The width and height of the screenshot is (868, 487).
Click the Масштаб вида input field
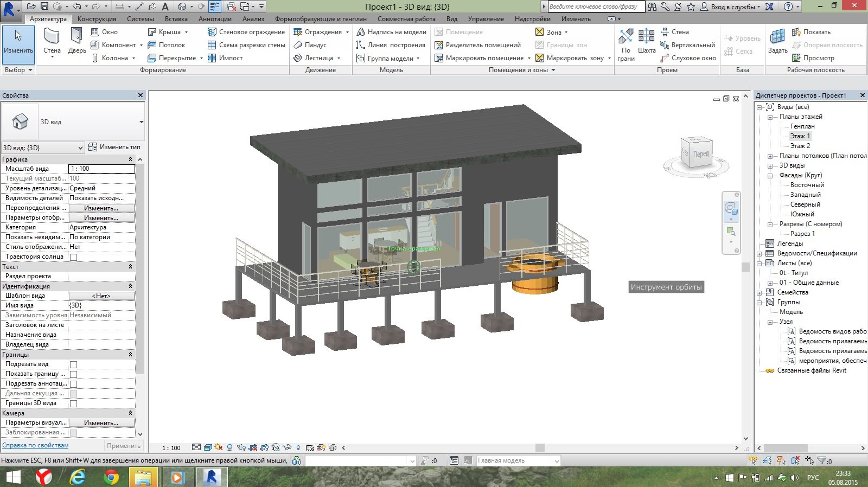click(x=101, y=169)
